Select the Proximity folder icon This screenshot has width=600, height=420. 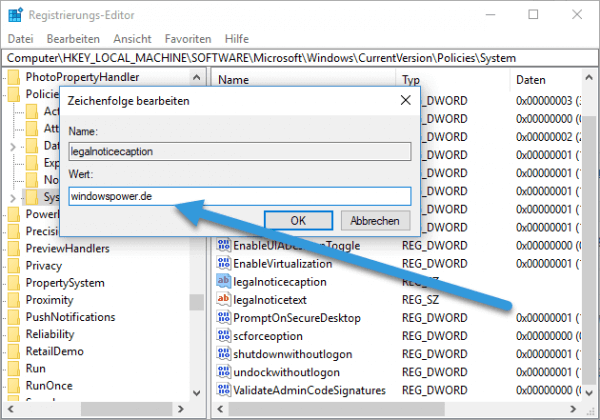tap(14, 300)
